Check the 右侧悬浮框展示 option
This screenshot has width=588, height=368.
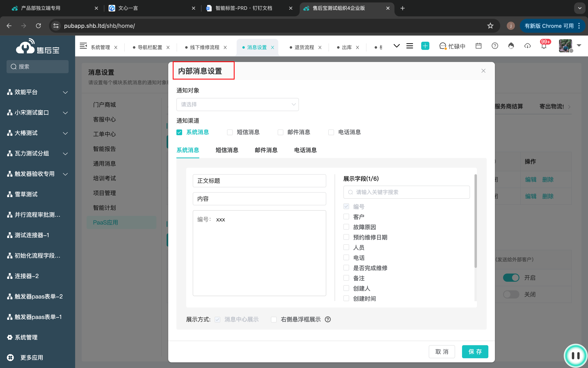274,320
